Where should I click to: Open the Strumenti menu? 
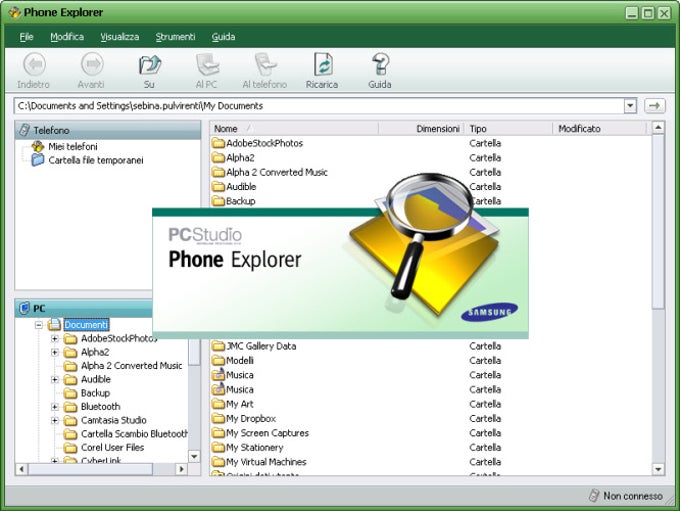pyautogui.click(x=175, y=37)
